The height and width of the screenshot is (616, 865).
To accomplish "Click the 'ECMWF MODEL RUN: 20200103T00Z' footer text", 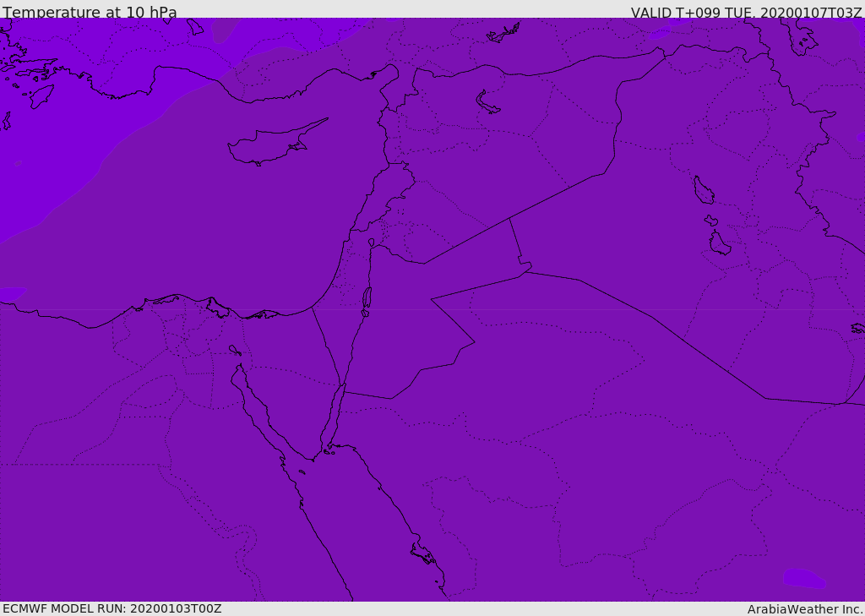I will 112,608.
